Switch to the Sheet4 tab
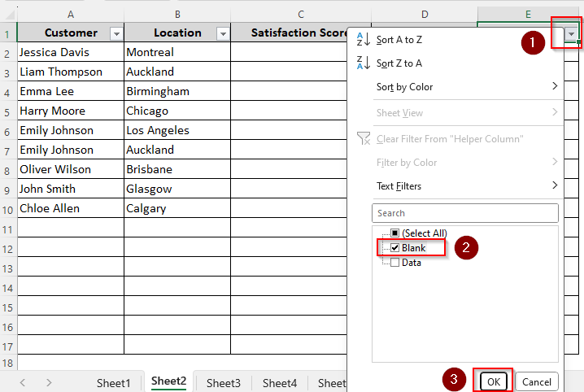The height and width of the screenshot is (392, 584). point(280,383)
